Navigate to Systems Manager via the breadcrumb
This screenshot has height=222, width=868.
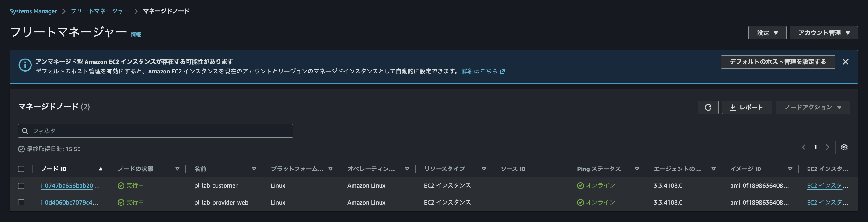pyautogui.click(x=33, y=11)
